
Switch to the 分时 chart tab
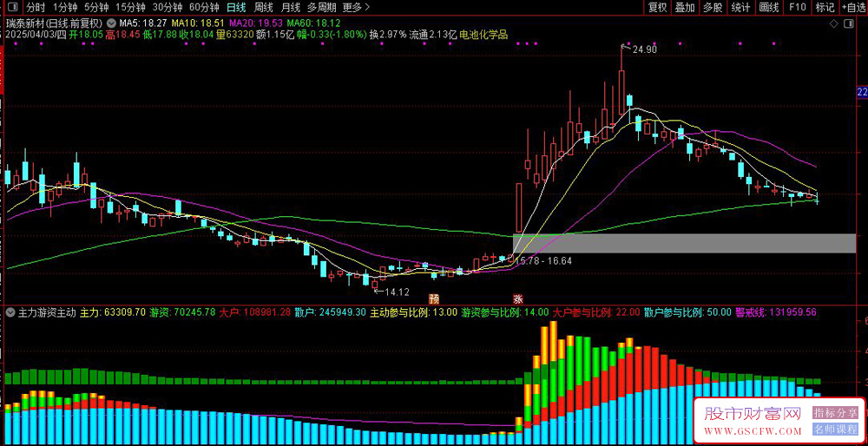tap(36, 7)
